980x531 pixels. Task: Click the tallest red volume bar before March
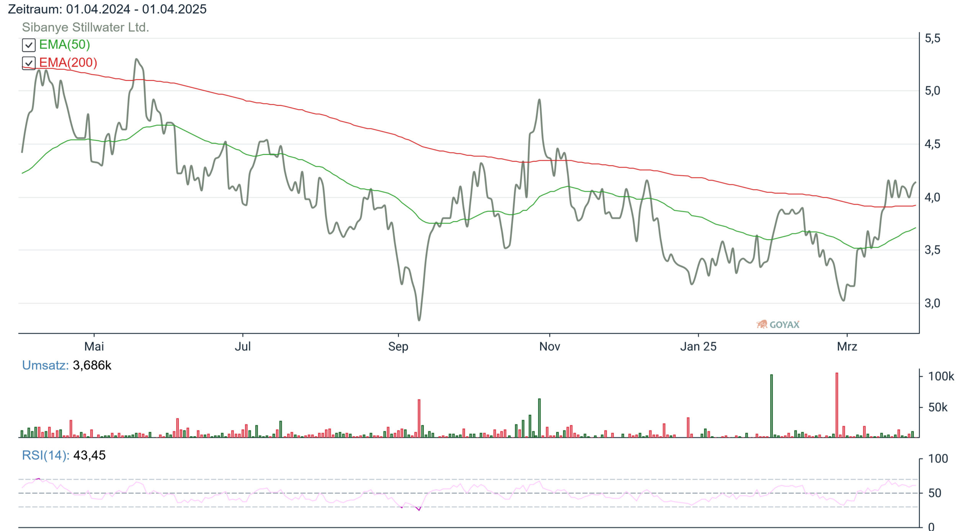pyautogui.click(x=837, y=405)
